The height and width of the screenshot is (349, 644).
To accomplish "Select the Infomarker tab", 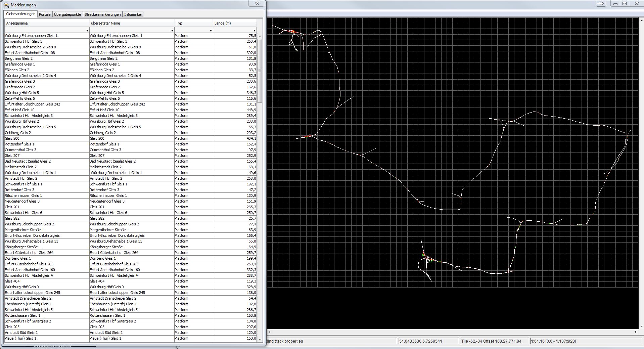I will (x=133, y=14).
